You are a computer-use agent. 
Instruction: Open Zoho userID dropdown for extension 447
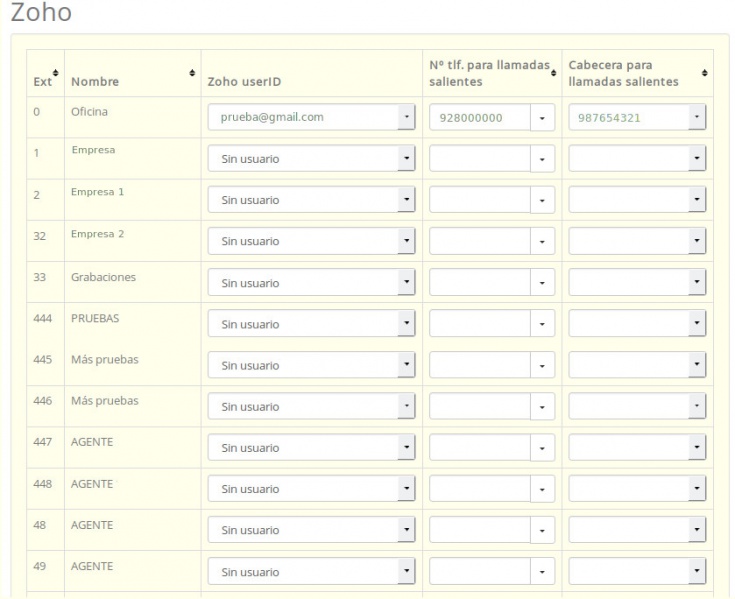311,448
